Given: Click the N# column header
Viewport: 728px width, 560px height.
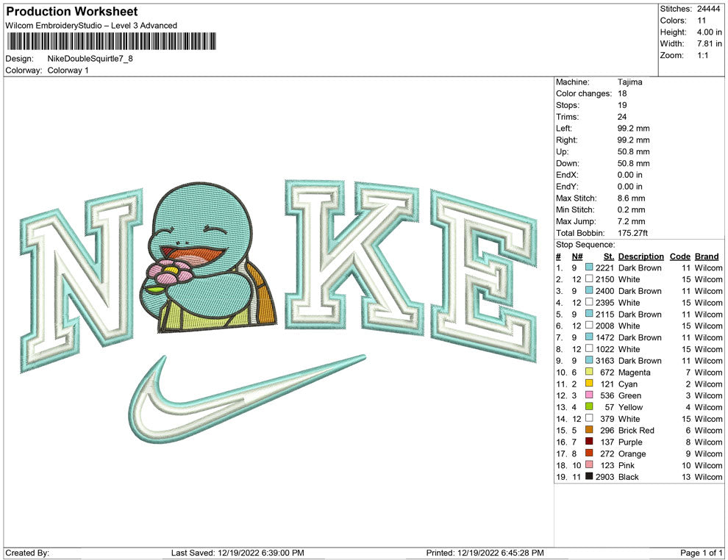Looking at the screenshot, I should (x=577, y=256).
